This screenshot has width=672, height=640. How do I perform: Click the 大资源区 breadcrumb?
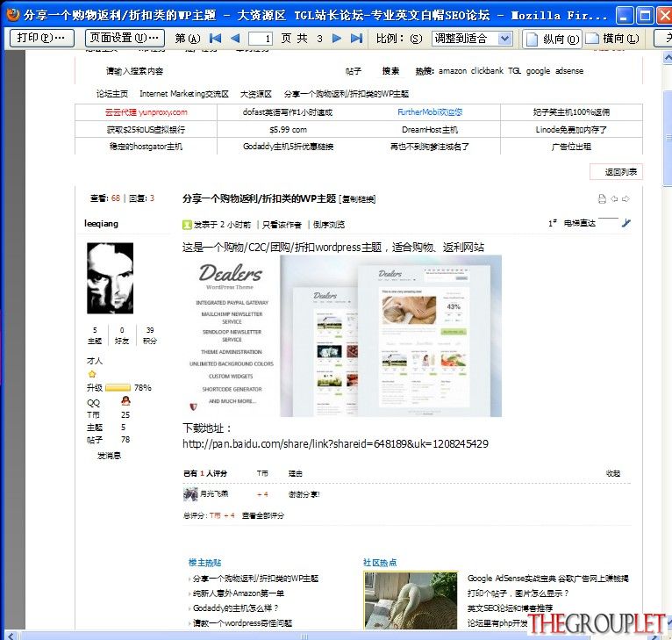click(256, 94)
